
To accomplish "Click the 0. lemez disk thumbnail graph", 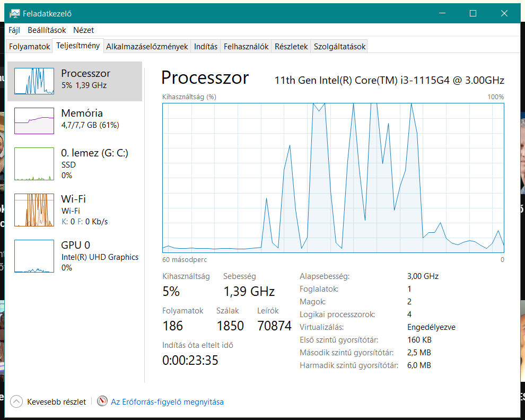I will point(34,164).
